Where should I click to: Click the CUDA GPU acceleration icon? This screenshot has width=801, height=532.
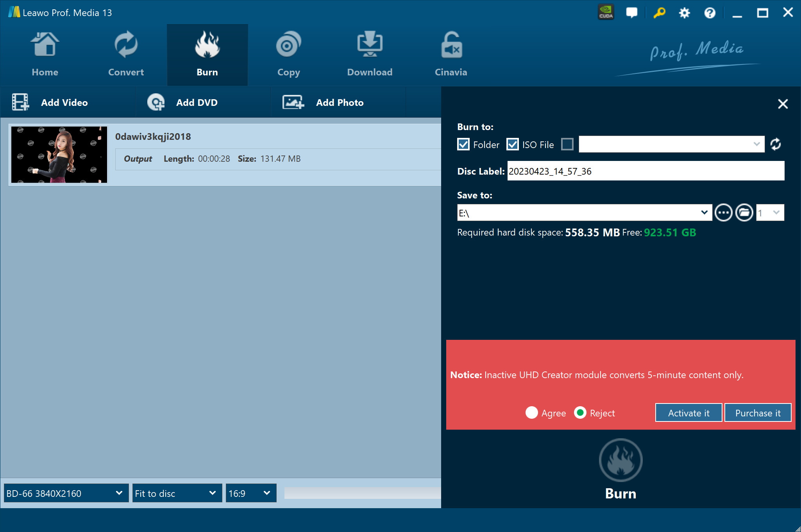tap(606, 12)
